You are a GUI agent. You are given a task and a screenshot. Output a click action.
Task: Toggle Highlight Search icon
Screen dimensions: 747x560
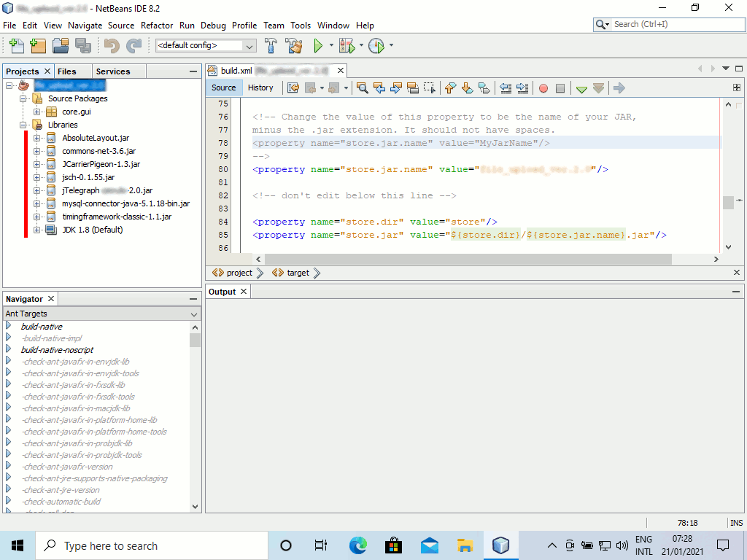(413, 88)
